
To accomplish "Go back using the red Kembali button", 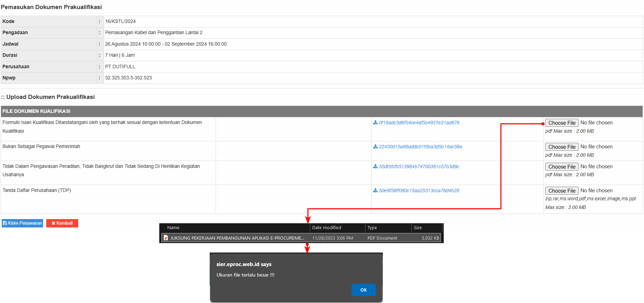I will click(62, 223).
